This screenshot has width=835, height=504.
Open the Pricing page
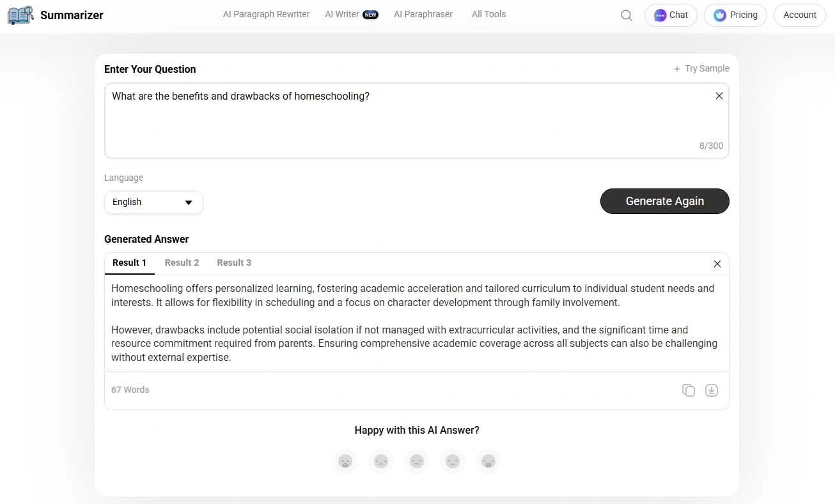[x=735, y=15]
